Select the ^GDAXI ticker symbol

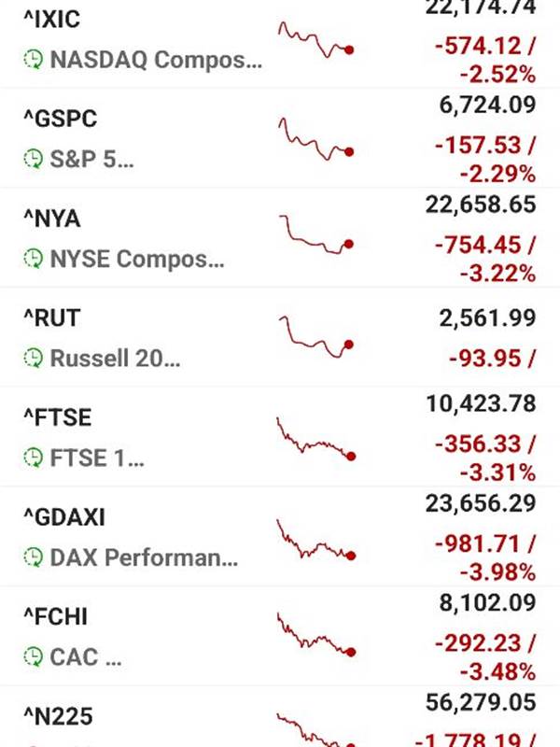pos(64,517)
